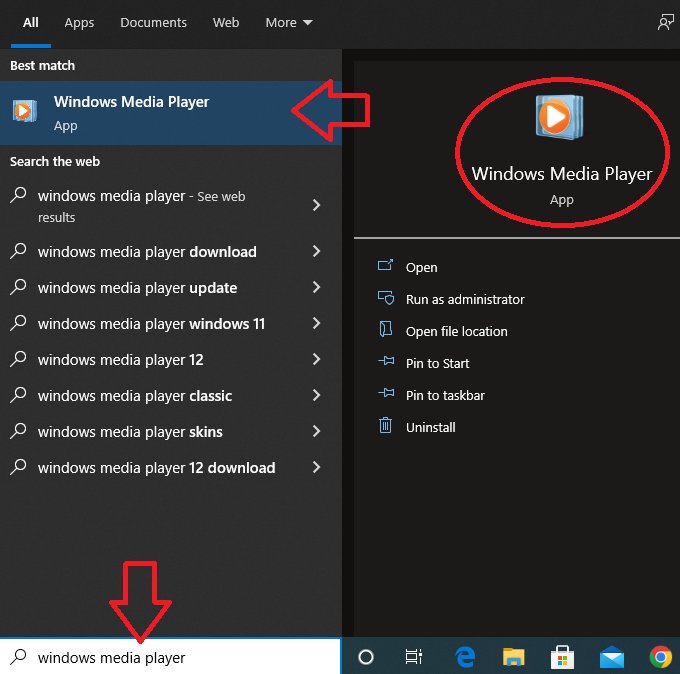680x674 pixels.
Task: Click Open in the app actions list
Action: pos(421,268)
